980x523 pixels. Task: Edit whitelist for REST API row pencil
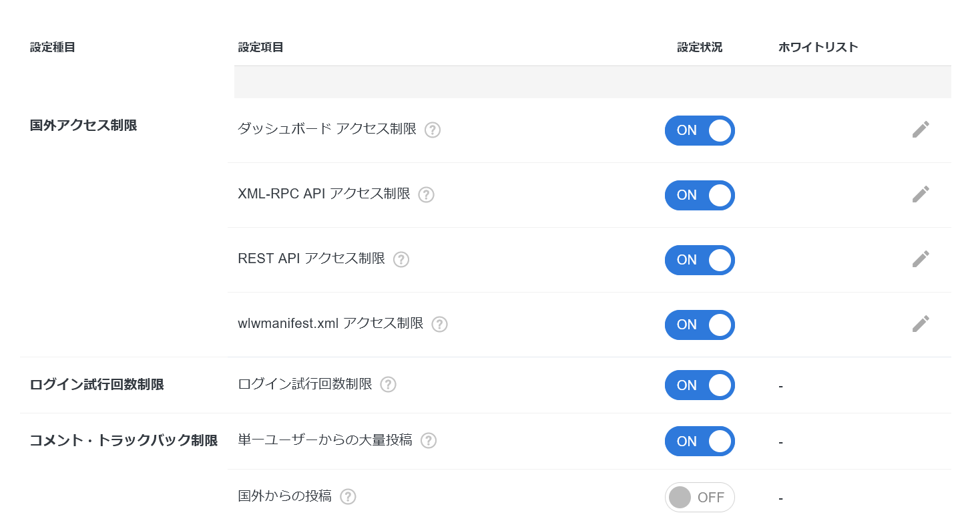coord(921,259)
